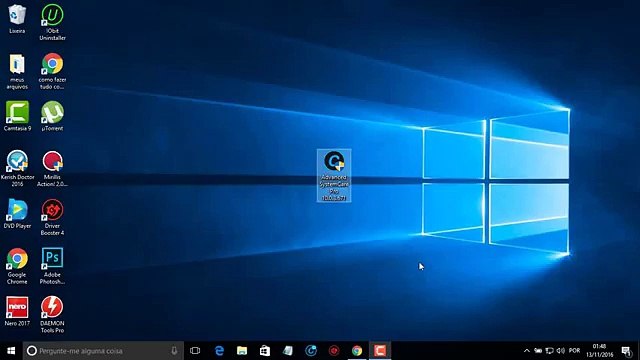Image resolution: width=640 pixels, height=360 pixels.
Task: Switch to Google Chrome on the taskbar
Action: [x=357, y=351]
